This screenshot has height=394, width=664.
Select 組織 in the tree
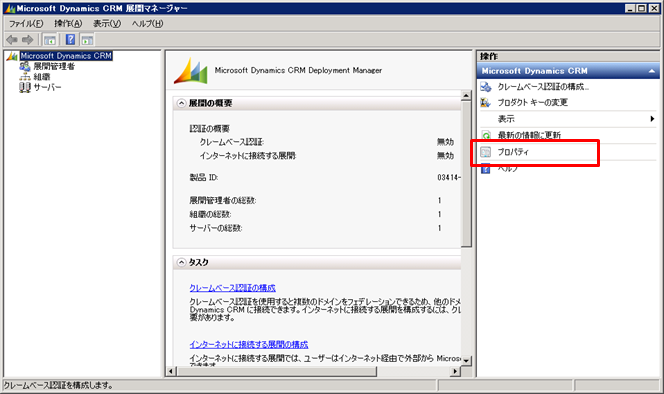tap(42, 77)
